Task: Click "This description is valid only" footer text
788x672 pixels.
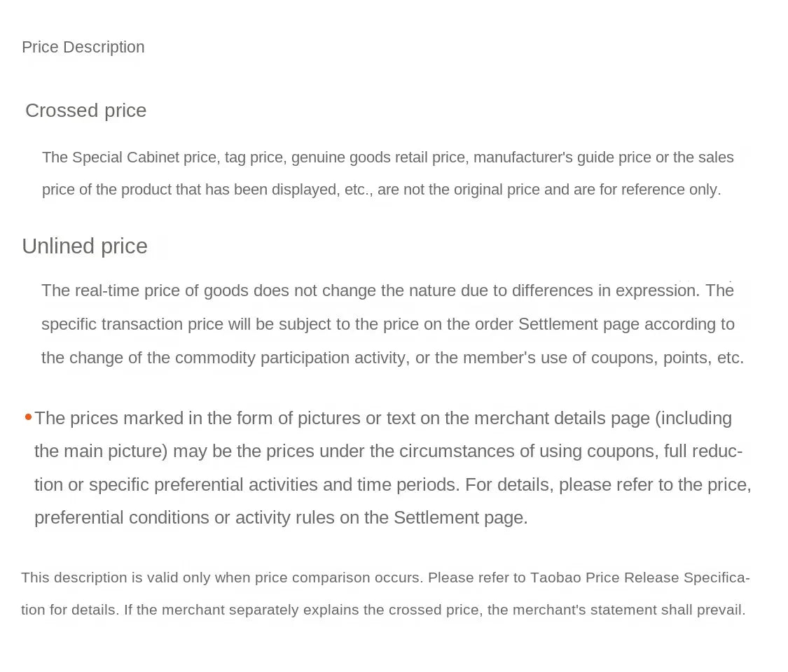Action: point(116,577)
